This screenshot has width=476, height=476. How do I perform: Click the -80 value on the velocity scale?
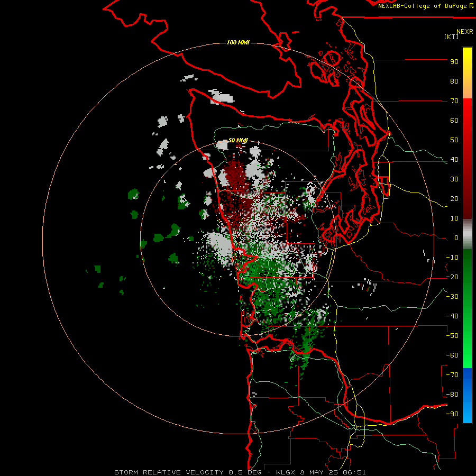coord(452,395)
